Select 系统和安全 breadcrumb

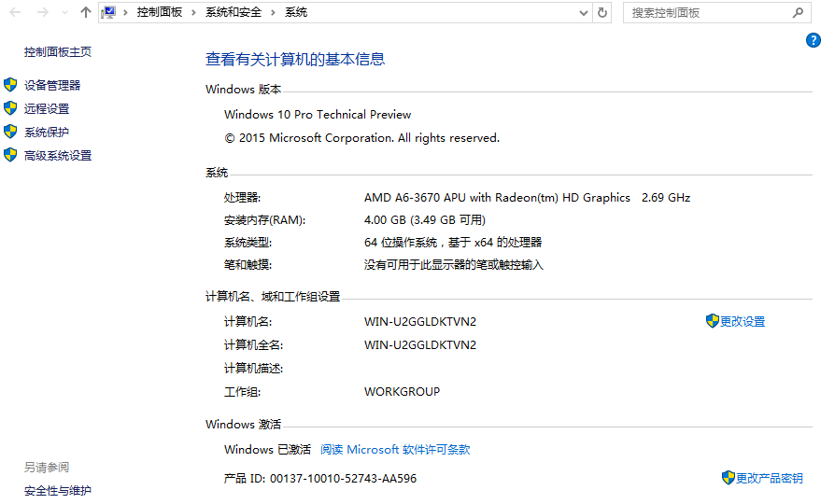click(x=233, y=12)
